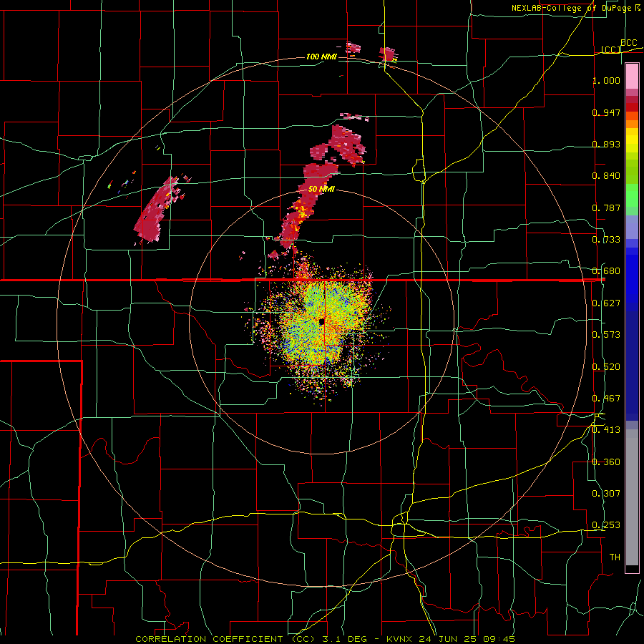Select the 0.893 scale value
This screenshot has height=644, width=644.
click(x=606, y=144)
